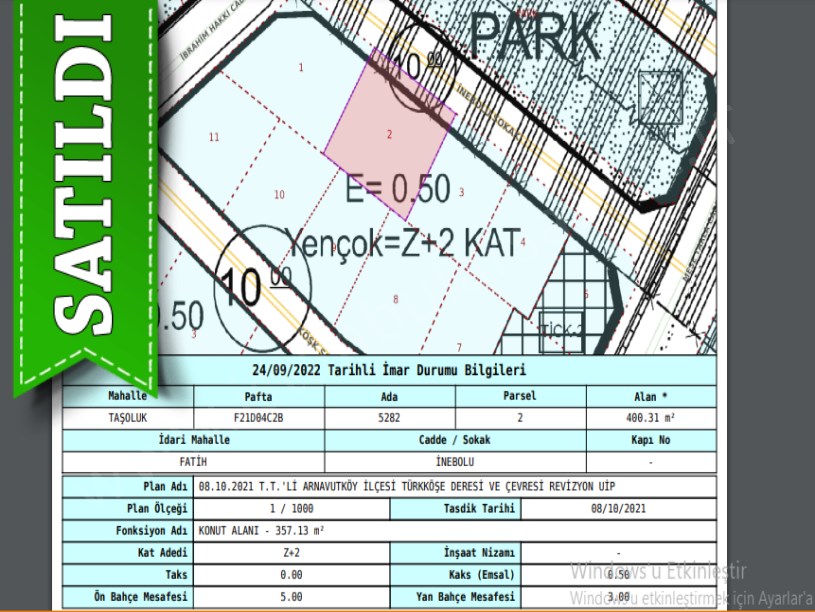
Task: Click the Ada value 5282
Action: (389, 418)
